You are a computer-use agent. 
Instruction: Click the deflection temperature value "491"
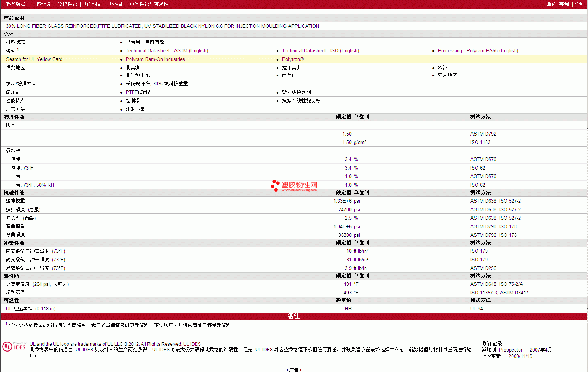coord(347,284)
